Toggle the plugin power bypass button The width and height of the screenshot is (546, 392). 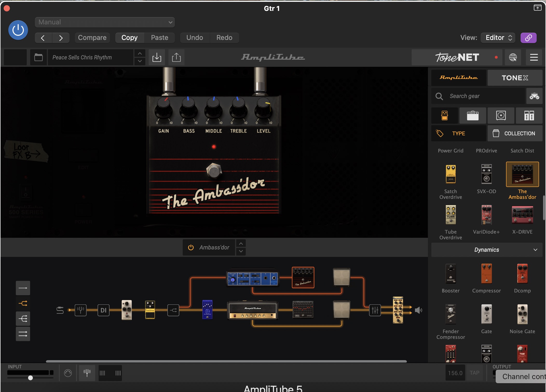[18, 30]
